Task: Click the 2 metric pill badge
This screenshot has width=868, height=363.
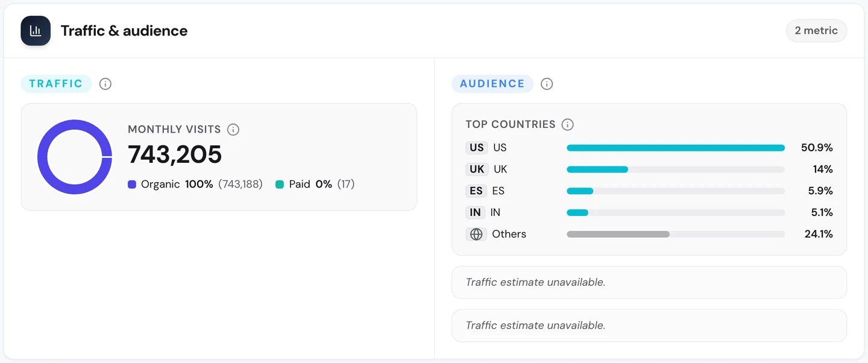Action: pyautogui.click(x=816, y=31)
